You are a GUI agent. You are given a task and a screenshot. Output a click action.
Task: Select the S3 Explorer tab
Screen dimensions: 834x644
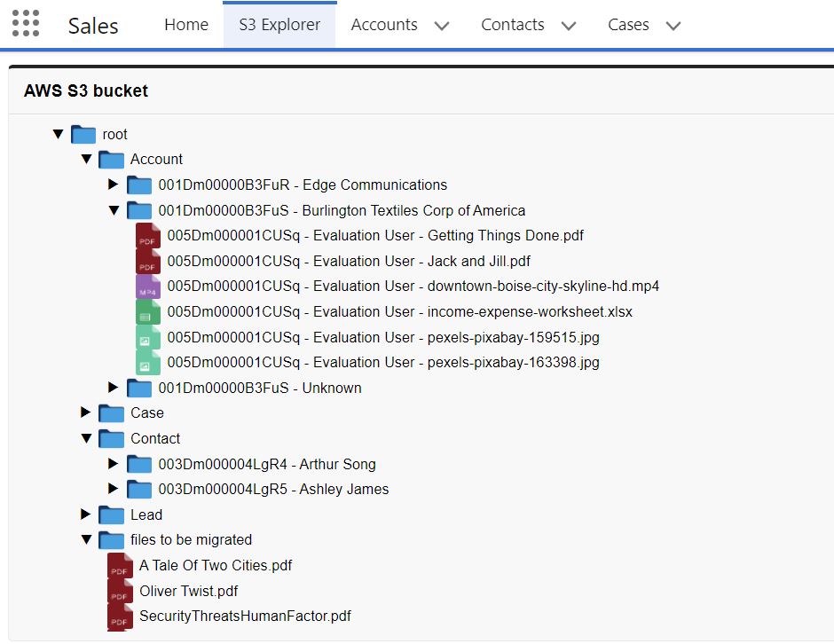(279, 25)
